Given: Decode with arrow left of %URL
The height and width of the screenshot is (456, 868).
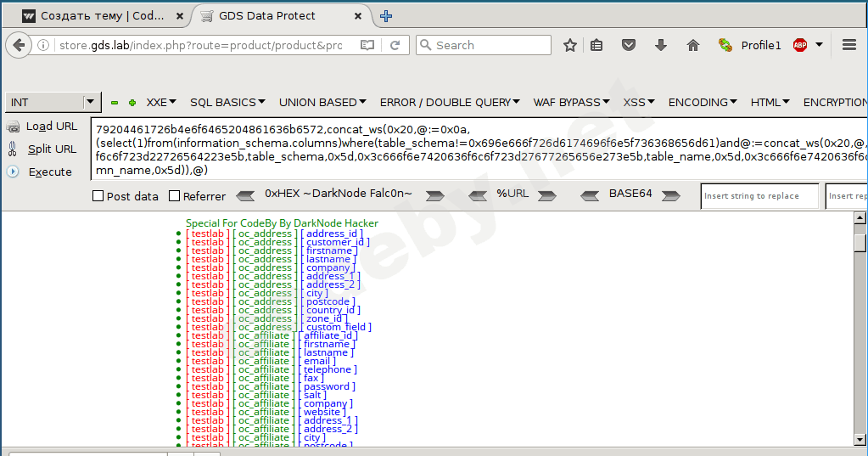Looking at the screenshot, I should (x=478, y=195).
